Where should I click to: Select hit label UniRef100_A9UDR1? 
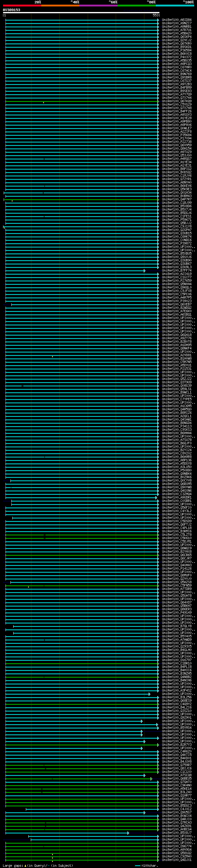tap(177, 497)
